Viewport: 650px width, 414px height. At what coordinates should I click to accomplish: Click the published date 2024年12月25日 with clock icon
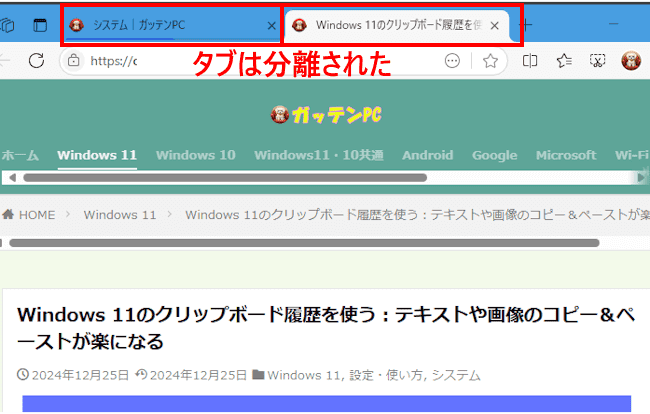73,375
